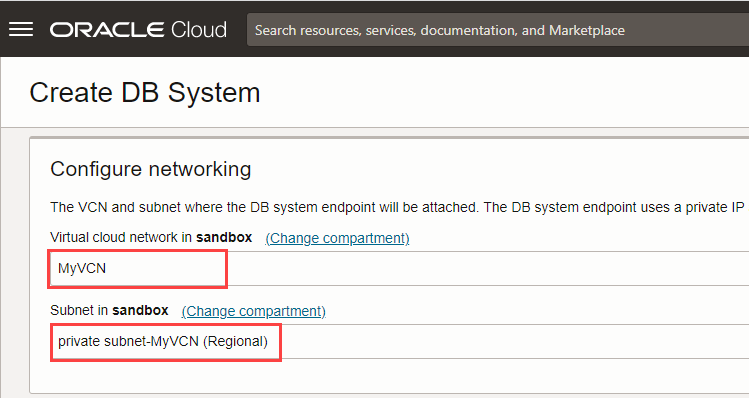Click the Oracle Cloud logo

click(139, 30)
